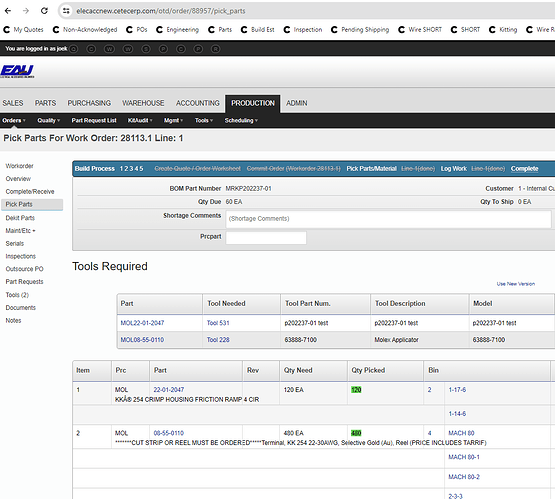Click the circled R shortcut icon
Viewport: 555px width, 499px height.
click(215, 49)
